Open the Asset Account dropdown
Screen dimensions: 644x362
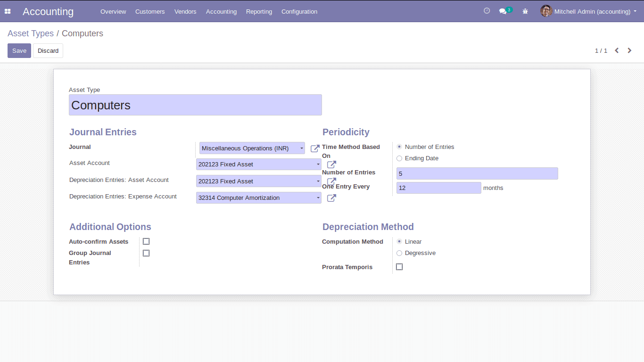tap(259, 164)
